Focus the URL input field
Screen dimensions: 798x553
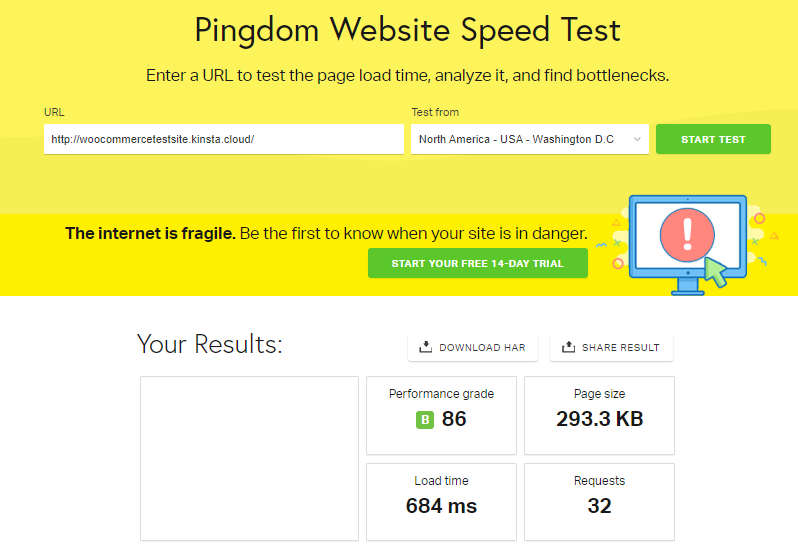tap(224, 139)
